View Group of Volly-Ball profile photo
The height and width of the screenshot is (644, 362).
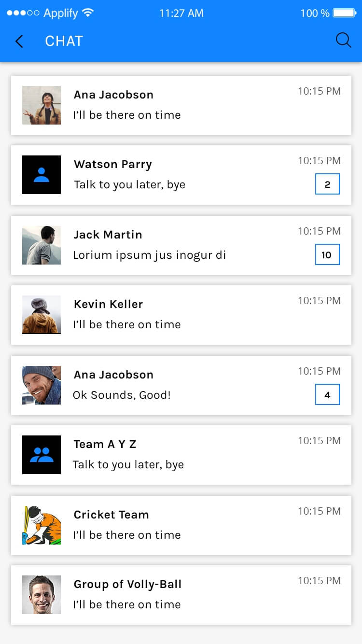pos(42,595)
